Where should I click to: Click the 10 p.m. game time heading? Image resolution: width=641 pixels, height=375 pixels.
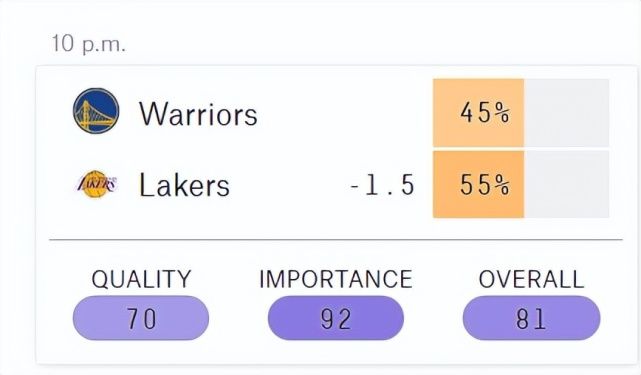pyautogui.click(x=88, y=43)
